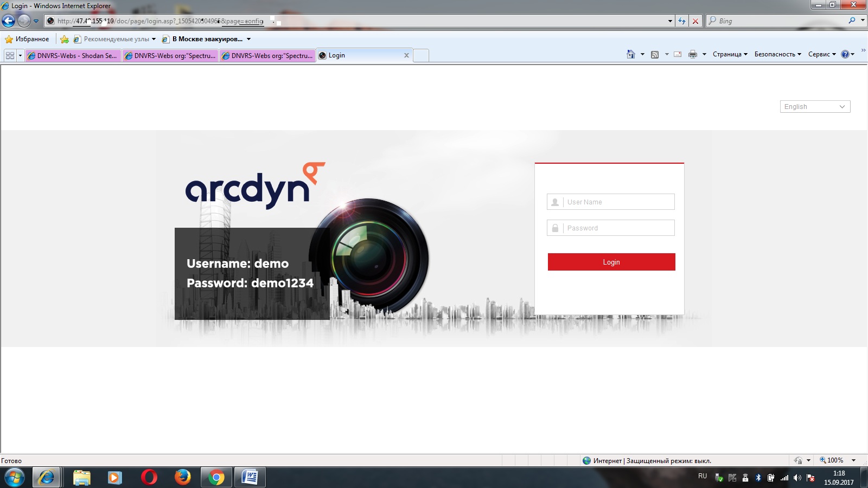Print the page using printer icon
868x488 pixels.
693,54
